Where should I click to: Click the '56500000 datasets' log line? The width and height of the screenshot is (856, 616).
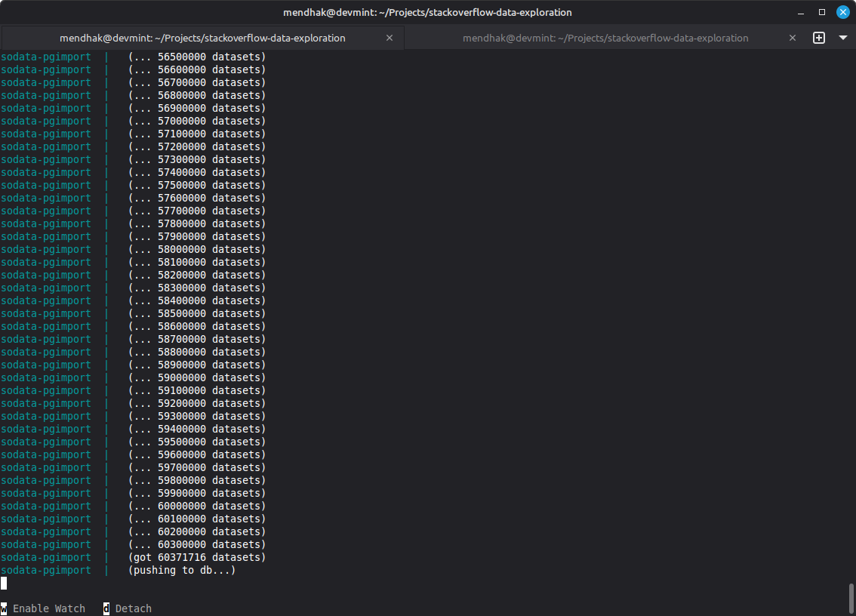click(x=197, y=57)
